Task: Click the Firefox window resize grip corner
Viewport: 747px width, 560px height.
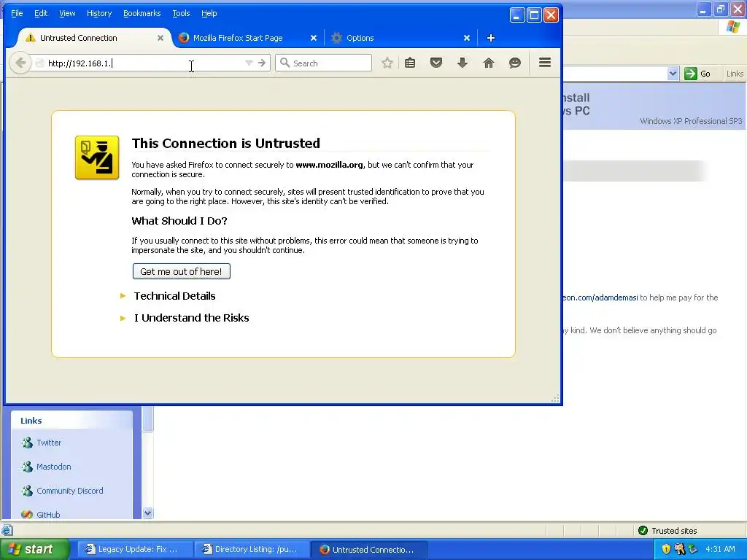Action: [555, 399]
